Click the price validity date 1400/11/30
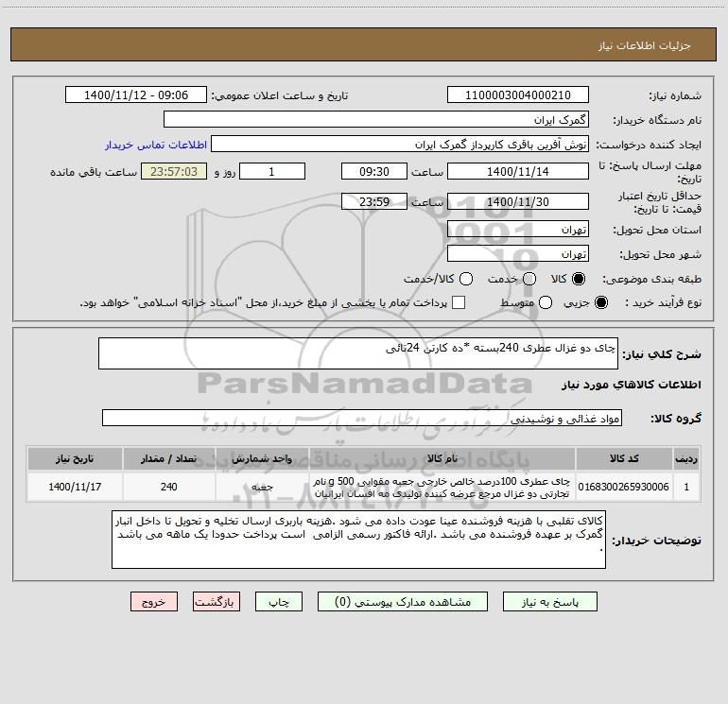The height and width of the screenshot is (704, 728). pos(518,202)
